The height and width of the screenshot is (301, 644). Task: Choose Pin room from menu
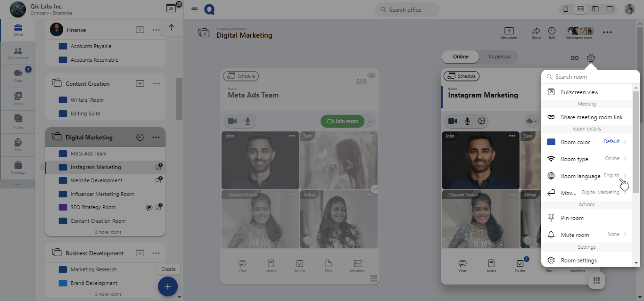coord(572,218)
